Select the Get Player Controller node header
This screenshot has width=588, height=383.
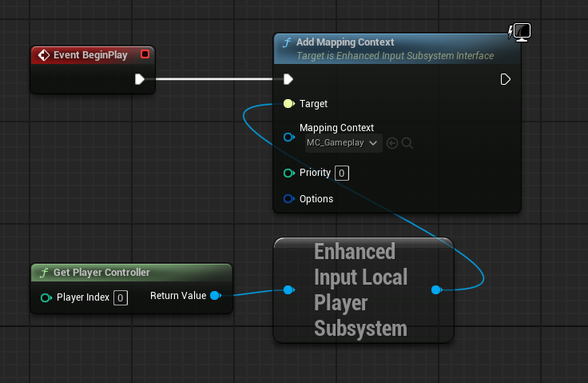(101, 273)
